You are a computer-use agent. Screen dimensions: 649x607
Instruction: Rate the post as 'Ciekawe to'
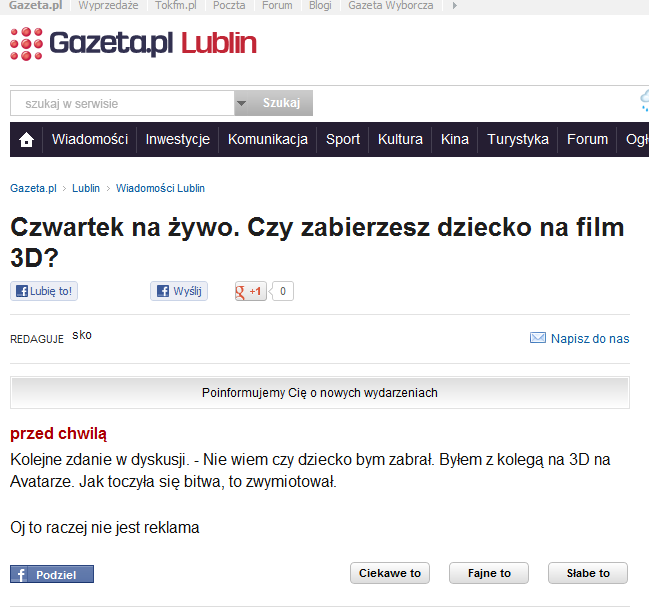click(x=390, y=573)
